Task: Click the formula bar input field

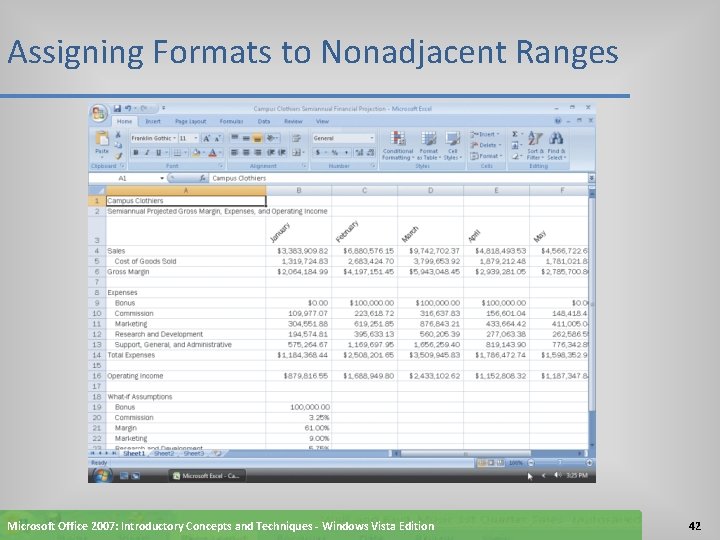Action: (398, 178)
